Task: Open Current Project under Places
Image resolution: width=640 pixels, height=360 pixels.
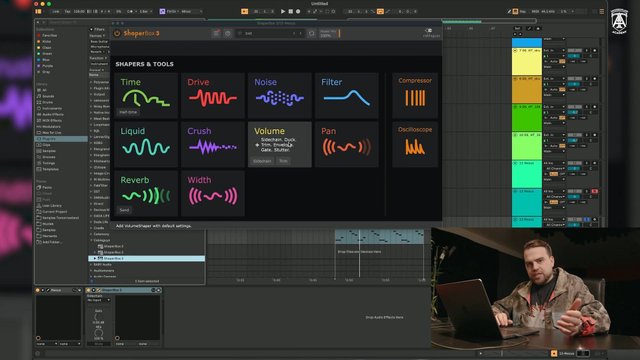Action: pos(54,212)
